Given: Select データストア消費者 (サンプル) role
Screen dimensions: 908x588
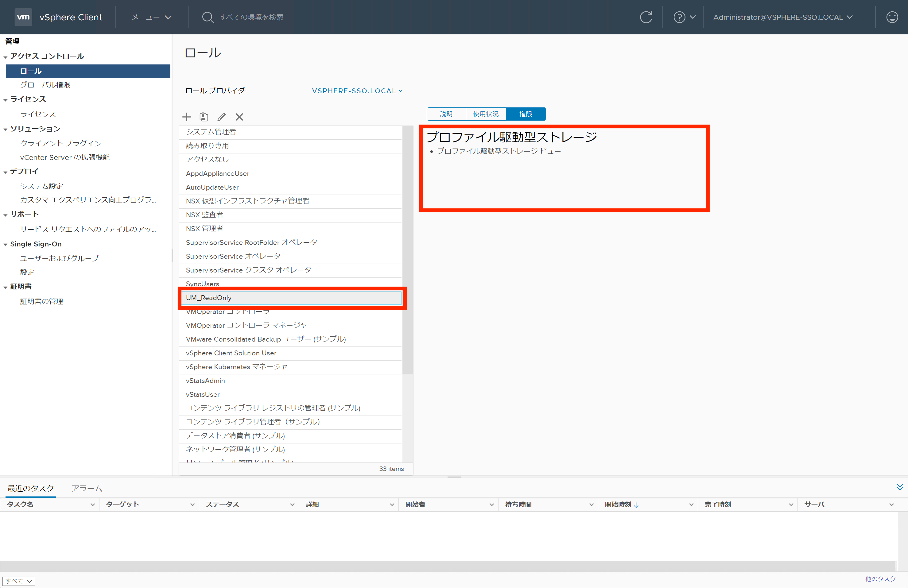Looking at the screenshot, I should (x=290, y=435).
